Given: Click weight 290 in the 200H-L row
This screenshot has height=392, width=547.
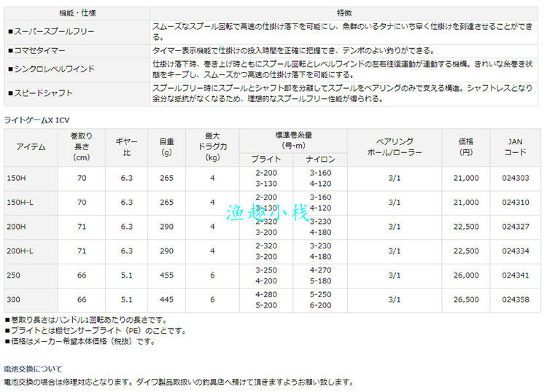Looking at the screenshot, I should coord(166,251).
